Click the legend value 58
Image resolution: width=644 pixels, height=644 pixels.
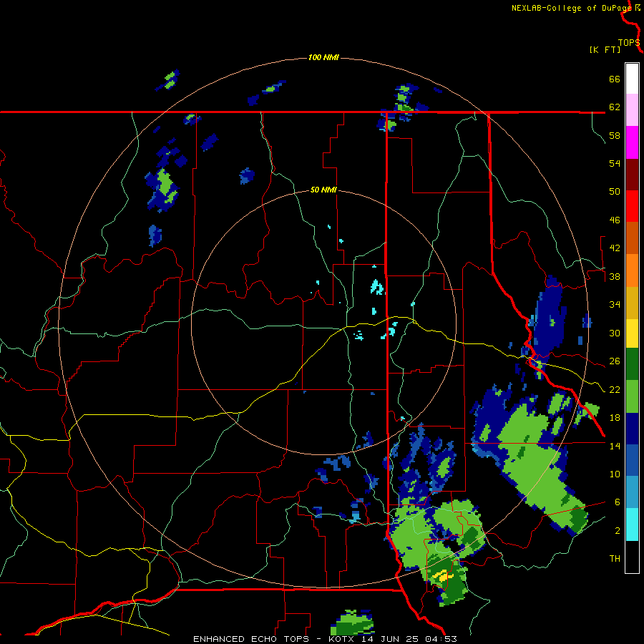click(615, 135)
